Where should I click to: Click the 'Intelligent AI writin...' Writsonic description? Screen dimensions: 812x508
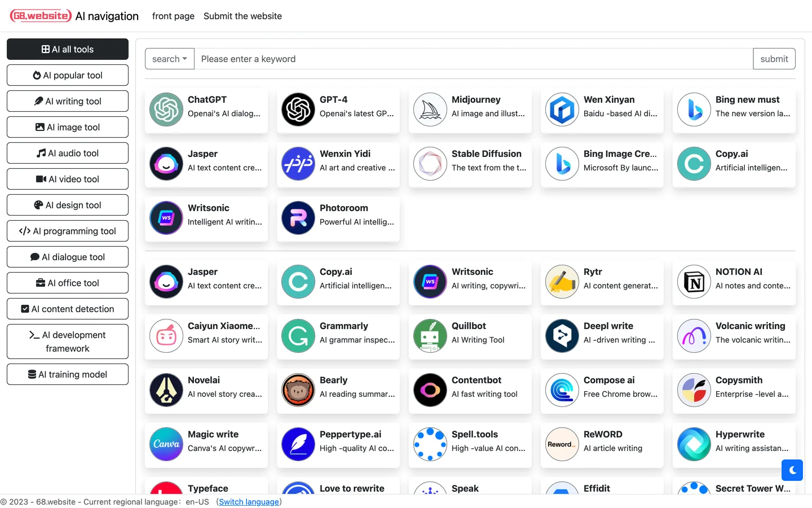coord(225,222)
